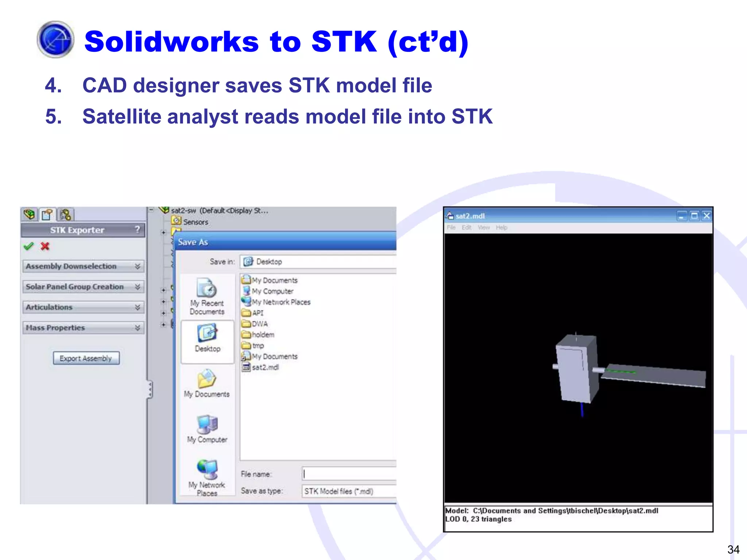The image size is (747, 560).
Task: Click the green checkmark to accept STK Exporter
Action: 28,246
